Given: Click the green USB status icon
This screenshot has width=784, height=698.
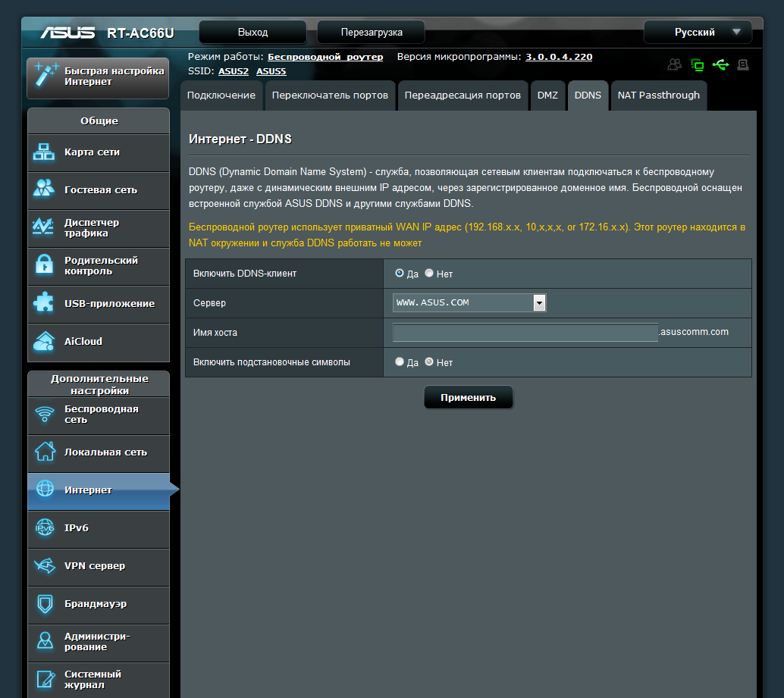Looking at the screenshot, I should click(x=720, y=64).
